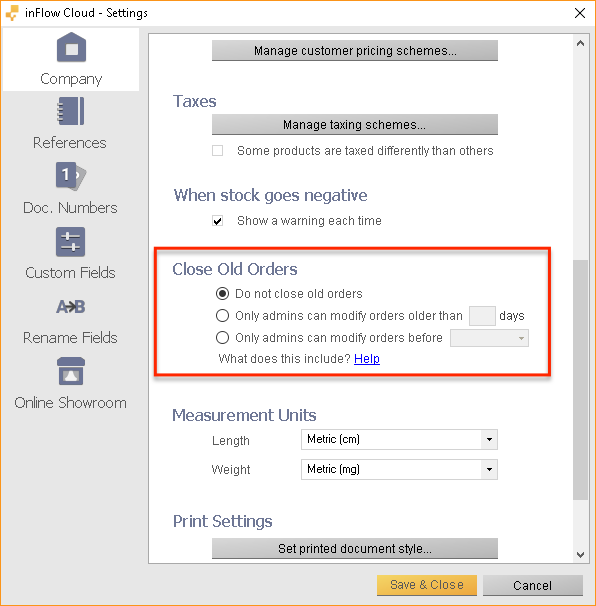
Task: Click the inFlow Cloud logo in title bar
Action: coord(12,13)
